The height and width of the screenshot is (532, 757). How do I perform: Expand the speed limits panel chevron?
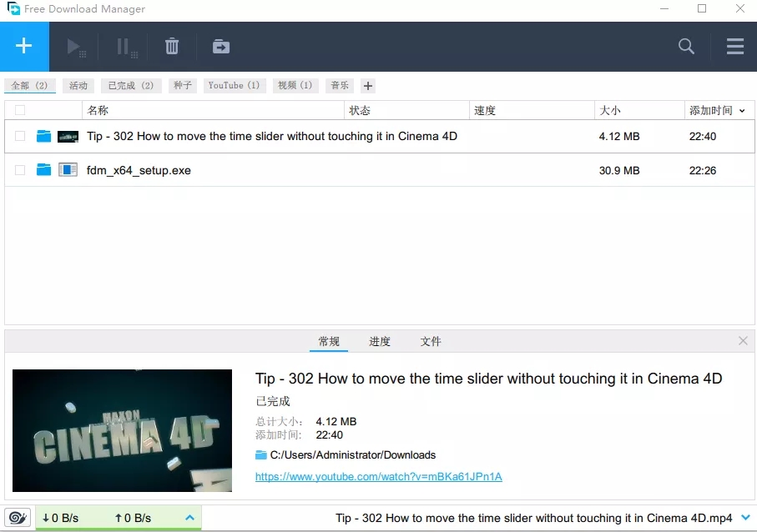click(189, 518)
